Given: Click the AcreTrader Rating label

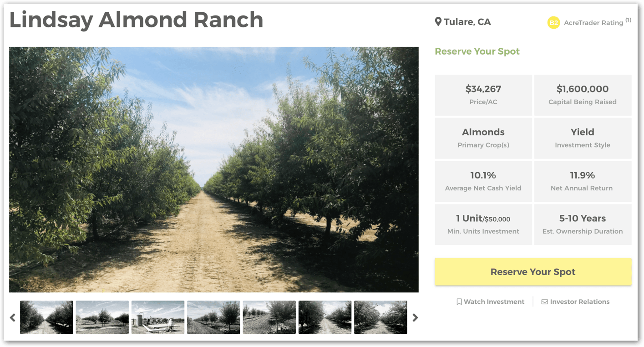Looking at the screenshot, I should [x=593, y=23].
